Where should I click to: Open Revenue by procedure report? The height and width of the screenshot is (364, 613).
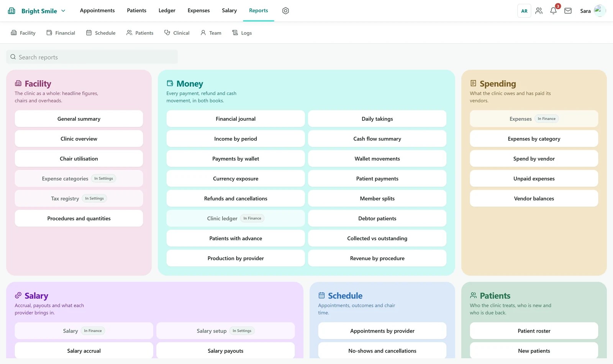pos(377,258)
